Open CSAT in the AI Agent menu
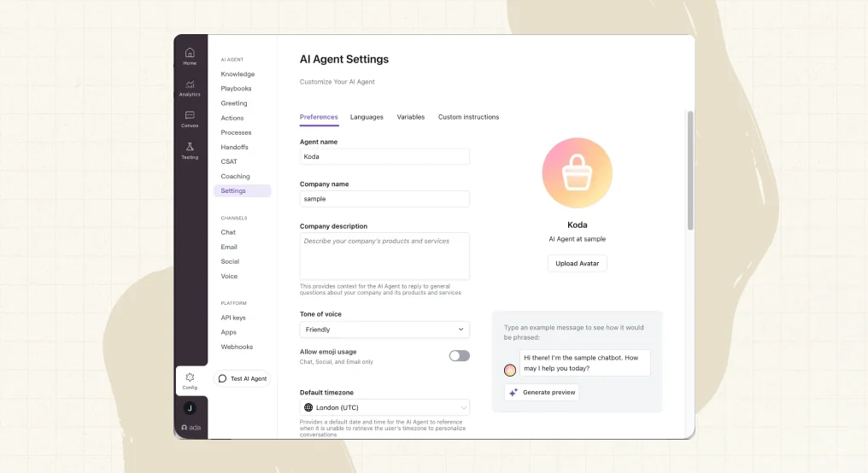The width and height of the screenshot is (868, 473). coord(229,161)
